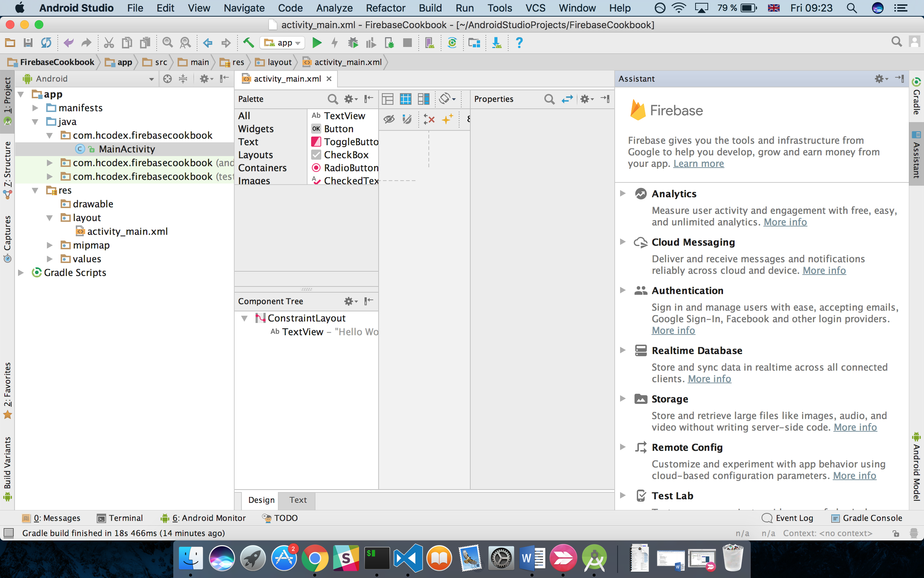Click the Apply Changes lightning icon

(x=335, y=43)
